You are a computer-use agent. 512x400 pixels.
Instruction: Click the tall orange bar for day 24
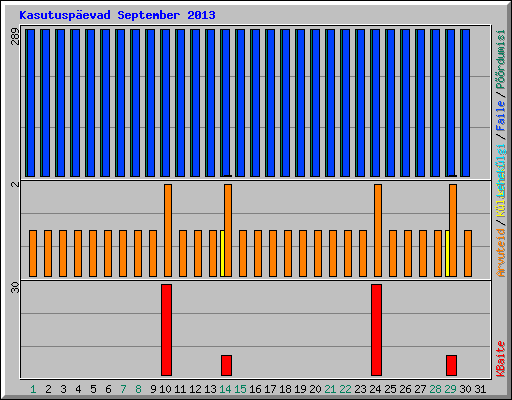point(378,230)
